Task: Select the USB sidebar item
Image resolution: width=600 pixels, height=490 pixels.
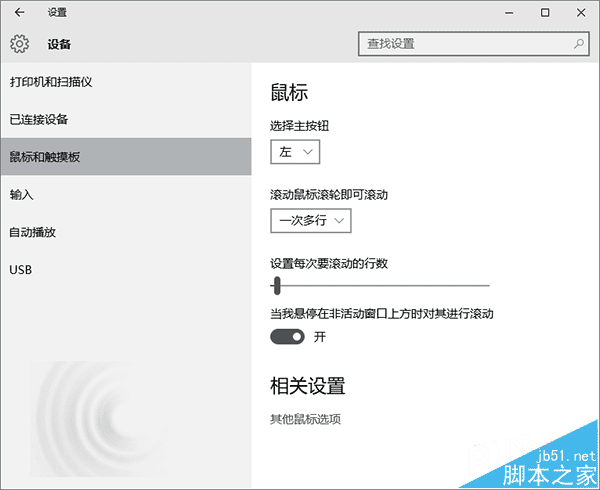Action: (x=21, y=270)
